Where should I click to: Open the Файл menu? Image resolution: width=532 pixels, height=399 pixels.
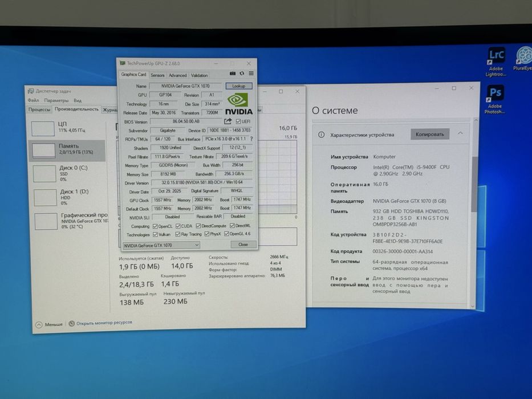(x=33, y=100)
